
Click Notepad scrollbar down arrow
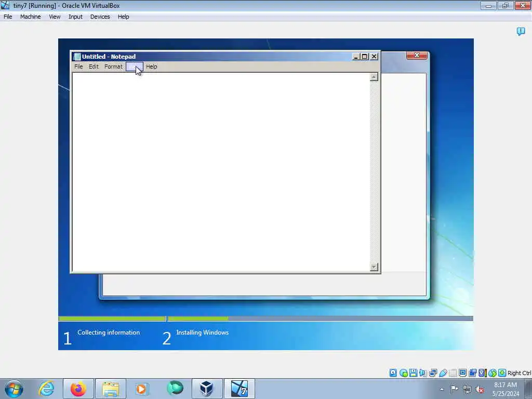click(x=374, y=267)
